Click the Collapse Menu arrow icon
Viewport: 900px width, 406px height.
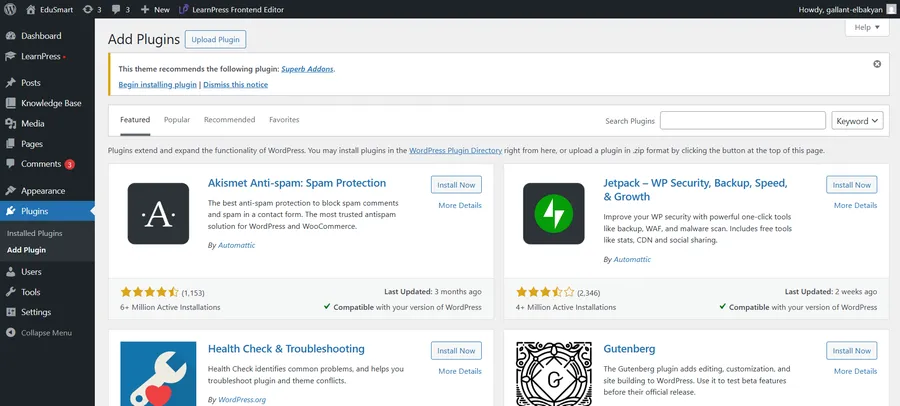(x=10, y=332)
